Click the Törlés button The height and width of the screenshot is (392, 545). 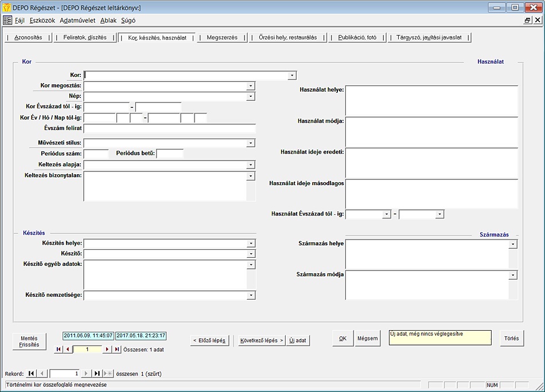tap(511, 338)
